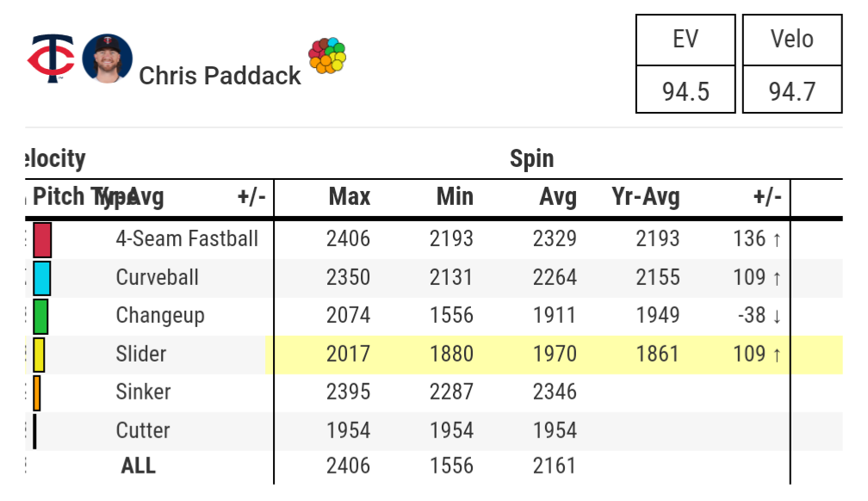Open Chris Paddack player name link
Viewport: 868px width, 501px height.
(220, 76)
